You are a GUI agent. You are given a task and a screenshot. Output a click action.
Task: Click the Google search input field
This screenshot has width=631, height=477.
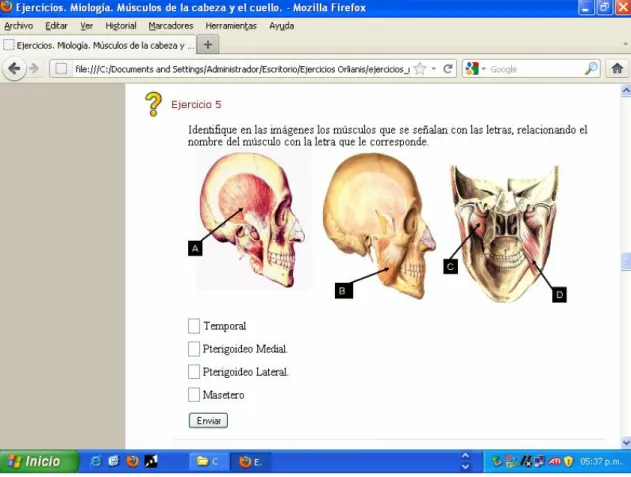pyautogui.click(x=535, y=69)
